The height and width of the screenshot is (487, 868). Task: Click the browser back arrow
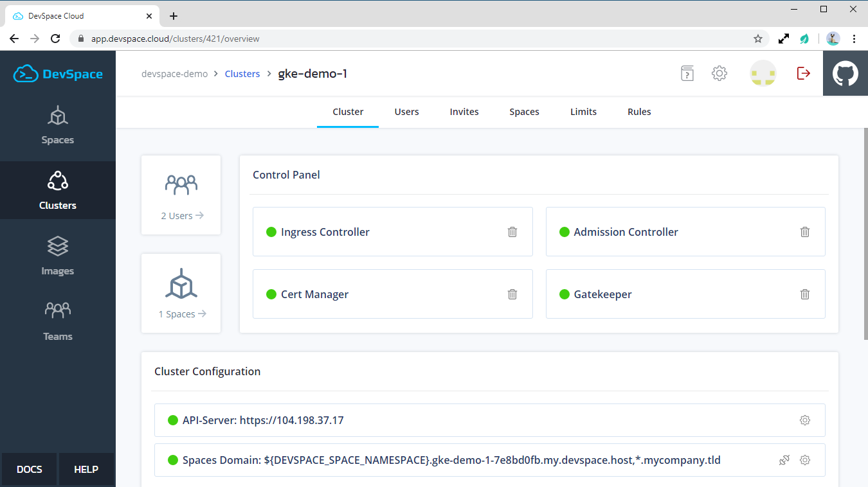[x=14, y=39]
